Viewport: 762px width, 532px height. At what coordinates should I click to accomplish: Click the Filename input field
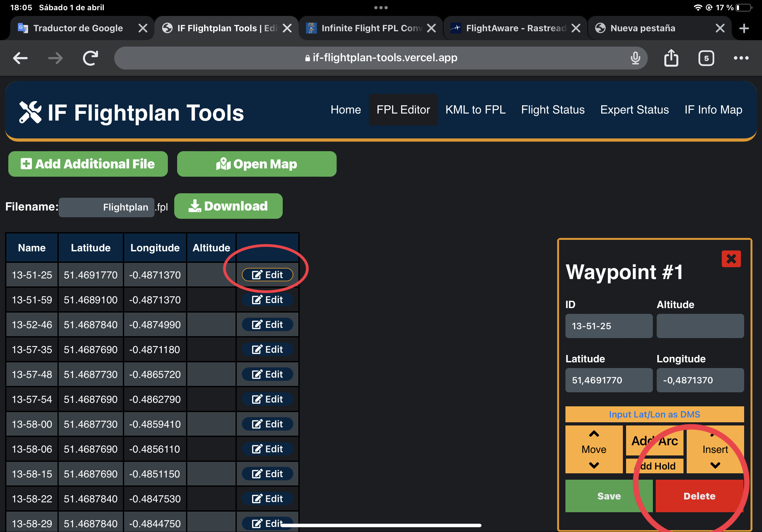point(107,207)
